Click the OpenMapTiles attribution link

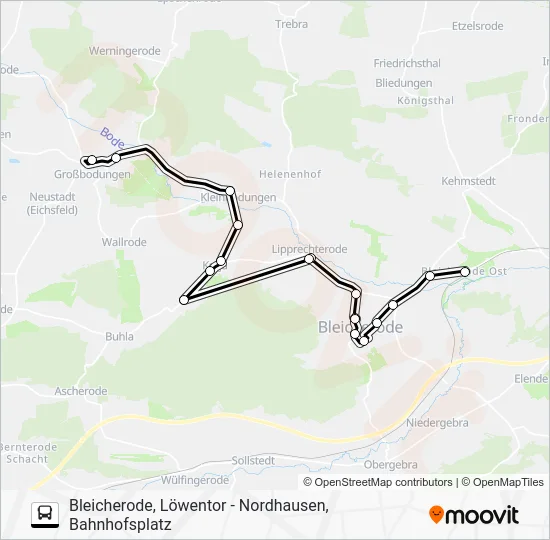502,482
